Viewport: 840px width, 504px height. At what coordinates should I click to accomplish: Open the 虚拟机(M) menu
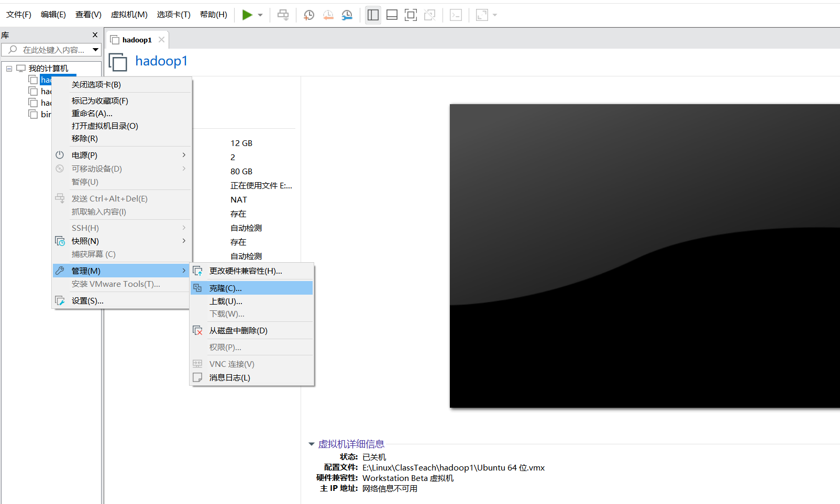129,15
